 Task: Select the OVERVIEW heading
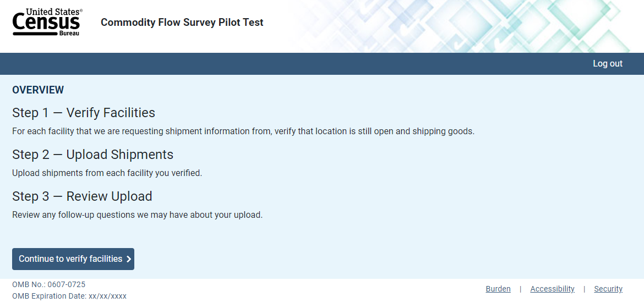(38, 90)
